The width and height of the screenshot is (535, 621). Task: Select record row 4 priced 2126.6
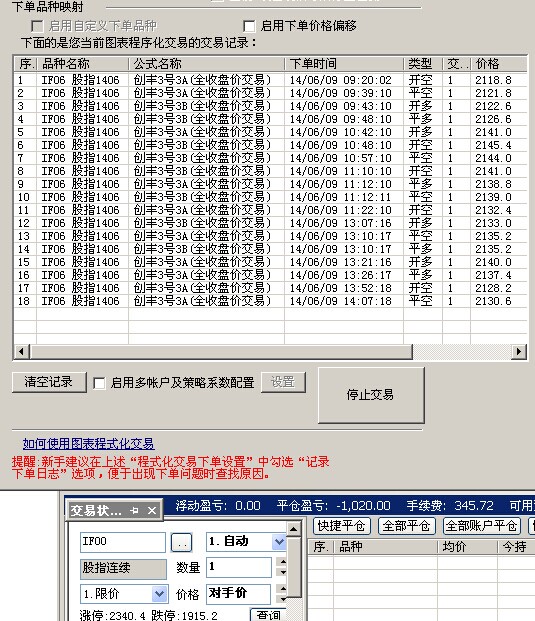[x=270, y=119]
